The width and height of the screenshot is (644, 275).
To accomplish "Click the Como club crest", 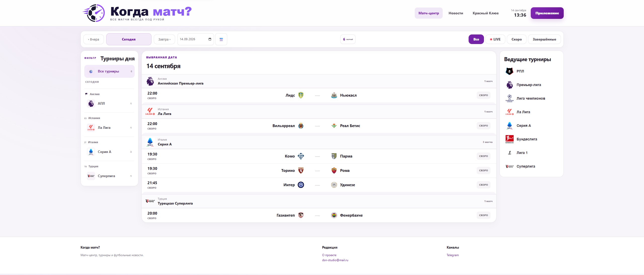I will point(301,156).
